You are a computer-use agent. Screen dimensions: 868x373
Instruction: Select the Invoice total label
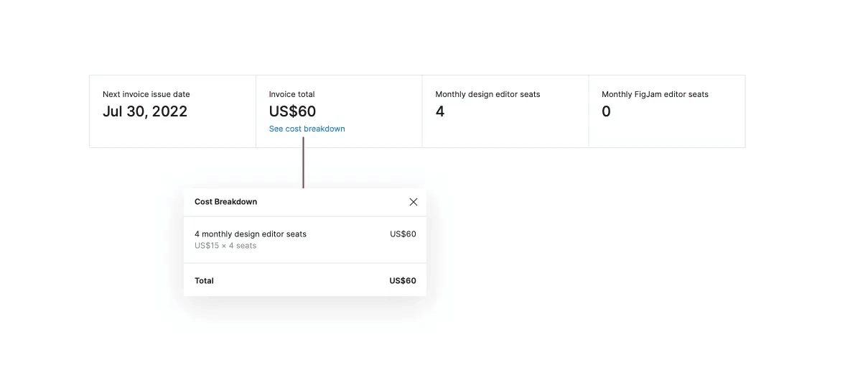(291, 94)
